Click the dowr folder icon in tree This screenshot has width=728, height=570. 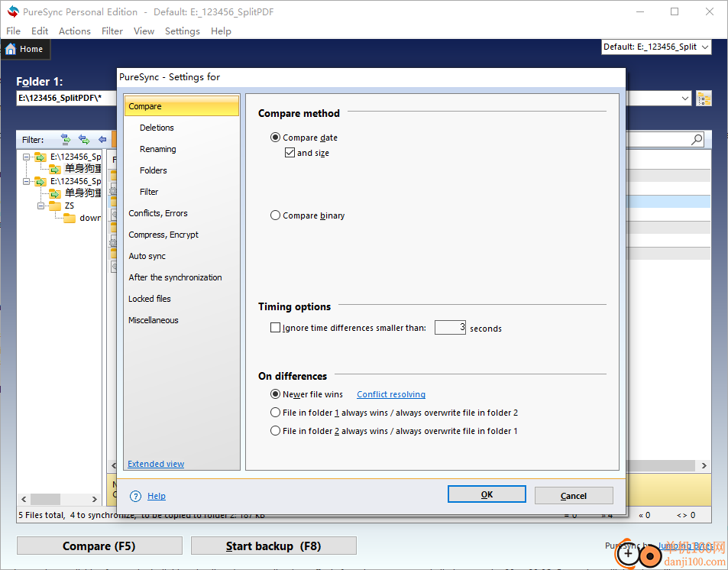(x=70, y=218)
